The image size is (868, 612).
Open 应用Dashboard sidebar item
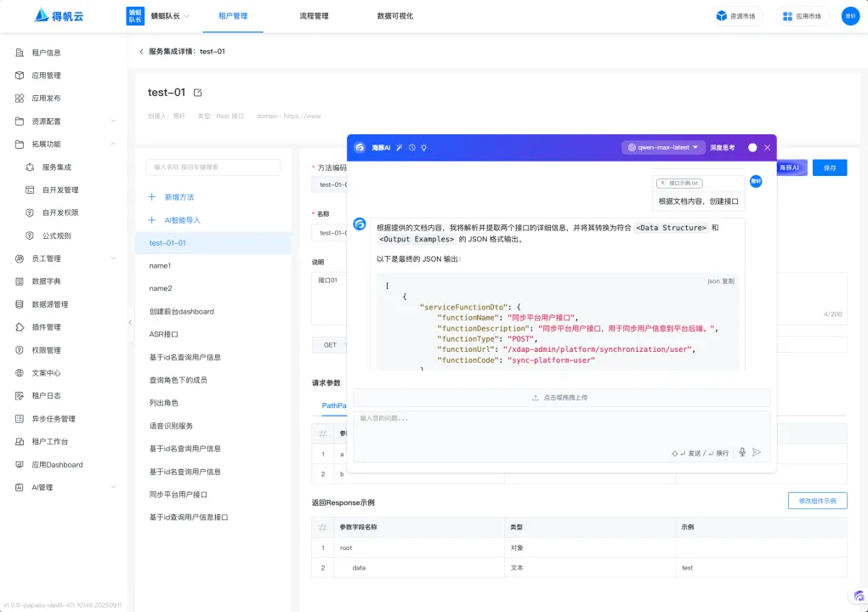[x=57, y=465]
